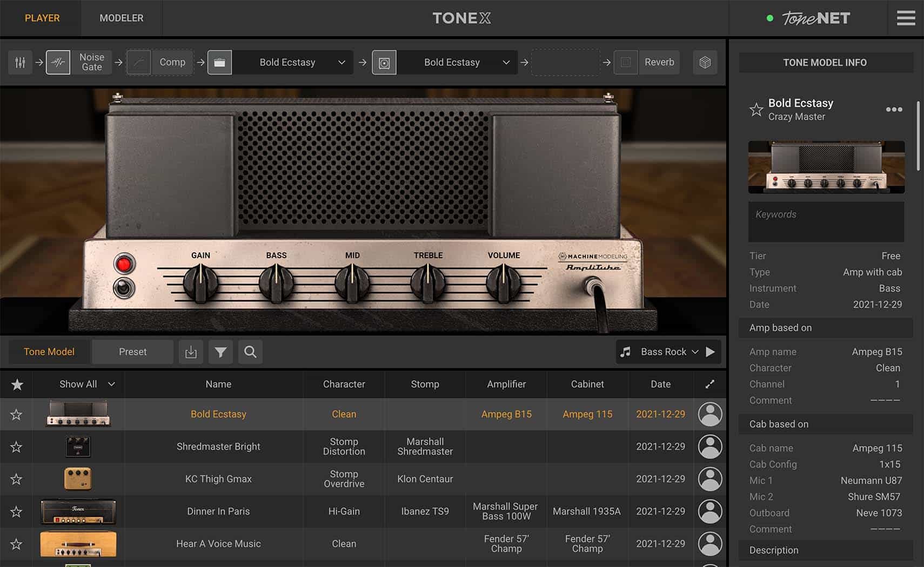
Task: Click the 3D cube icon in signal chain
Action: tap(705, 63)
